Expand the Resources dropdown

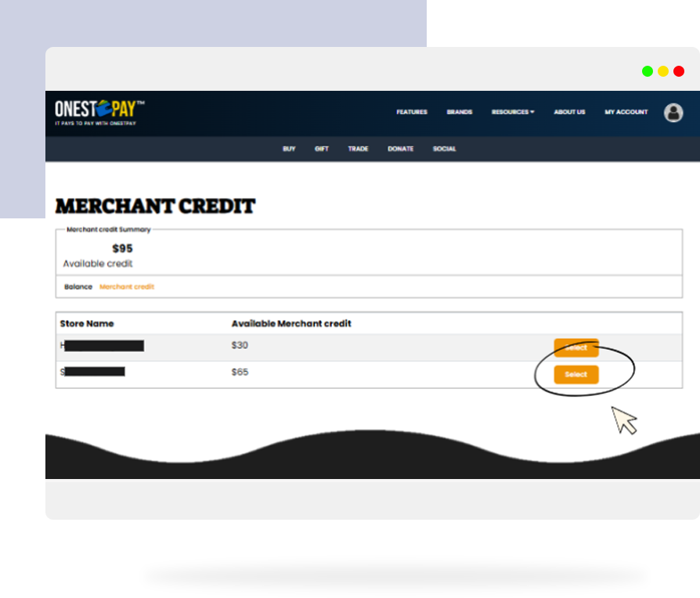(x=513, y=112)
